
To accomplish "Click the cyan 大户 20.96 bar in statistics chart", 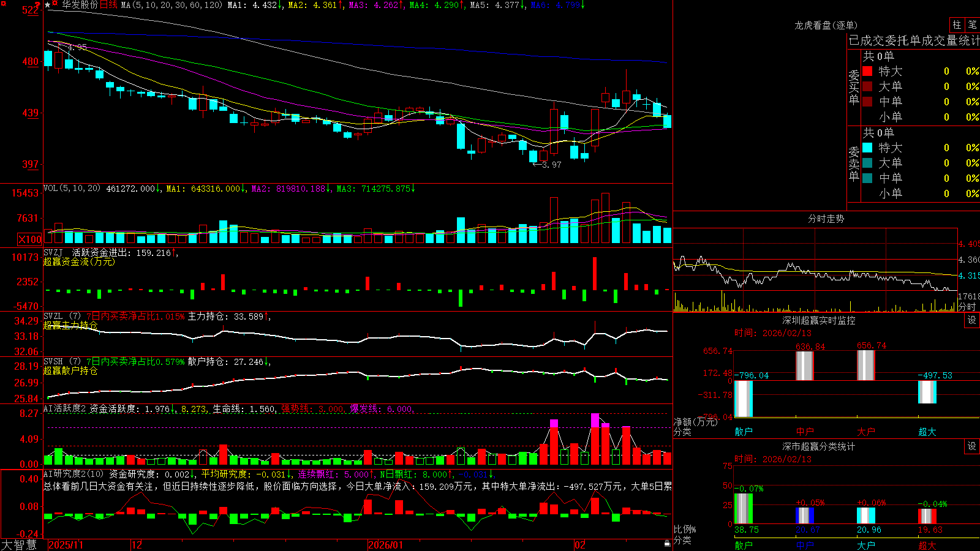I will [x=866, y=515].
